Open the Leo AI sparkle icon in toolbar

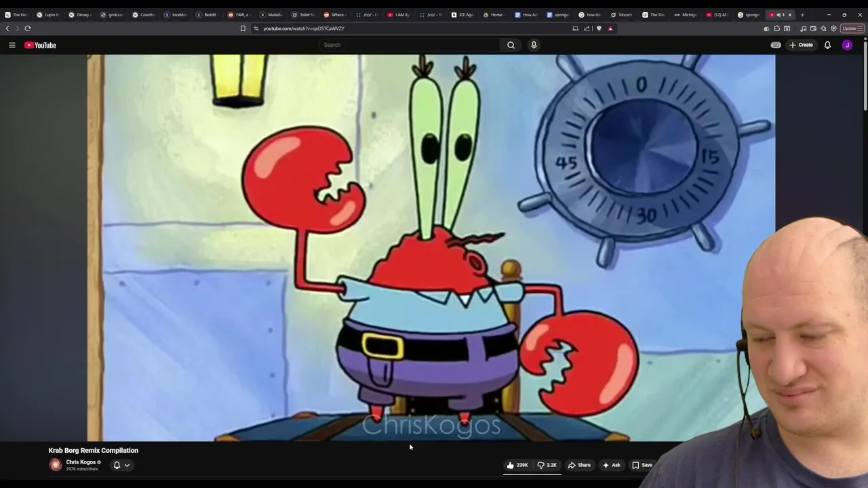coord(823,28)
